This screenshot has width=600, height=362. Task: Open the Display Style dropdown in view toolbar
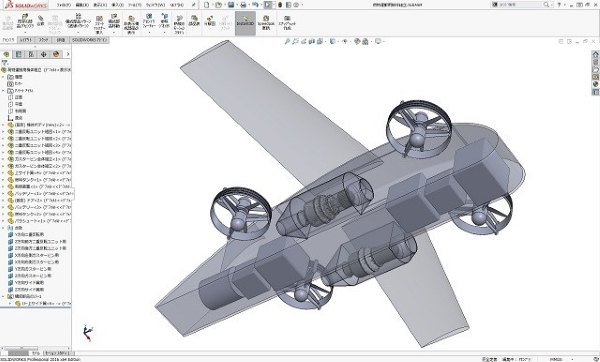coord(333,41)
